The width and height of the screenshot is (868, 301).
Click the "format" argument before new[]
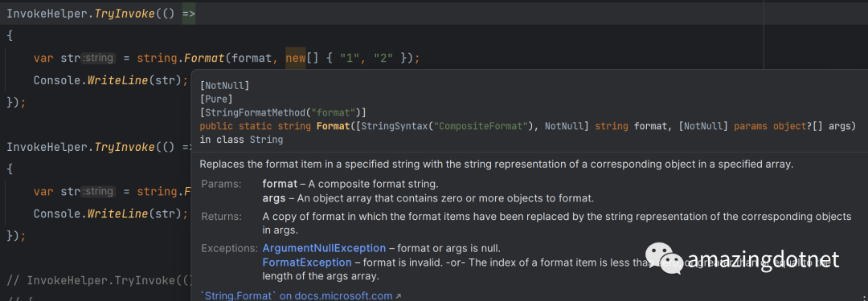252,58
